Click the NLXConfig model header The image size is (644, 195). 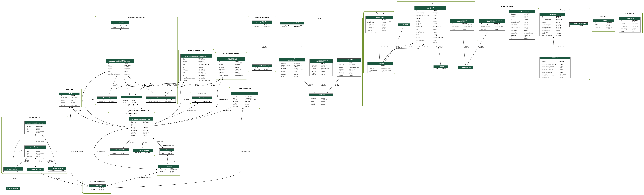pos(462,21)
